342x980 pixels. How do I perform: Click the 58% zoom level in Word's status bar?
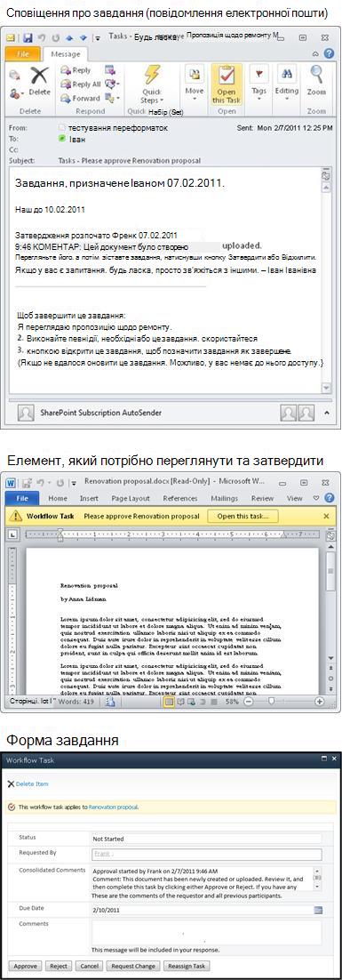pyautogui.click(x=232, y=702)
